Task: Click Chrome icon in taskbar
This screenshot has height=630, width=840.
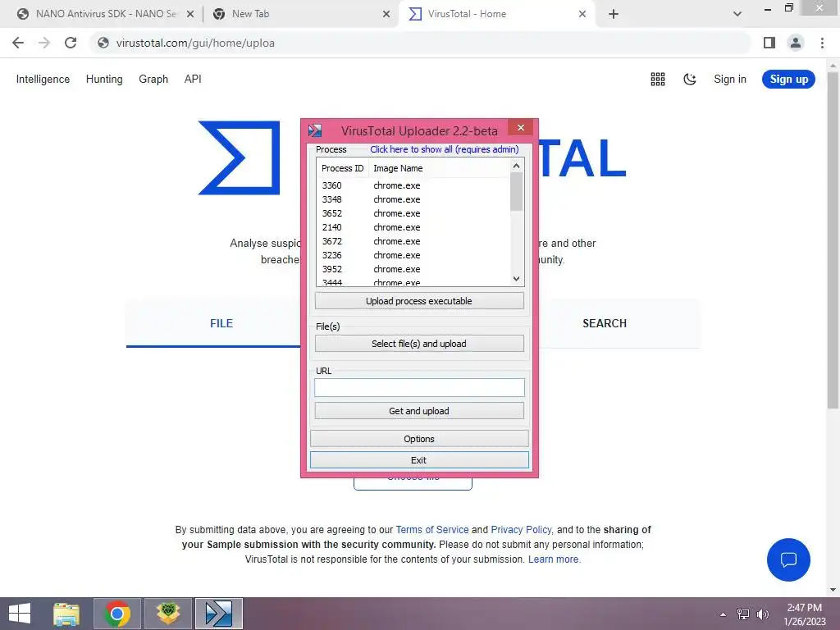Action: pos(117,614)
